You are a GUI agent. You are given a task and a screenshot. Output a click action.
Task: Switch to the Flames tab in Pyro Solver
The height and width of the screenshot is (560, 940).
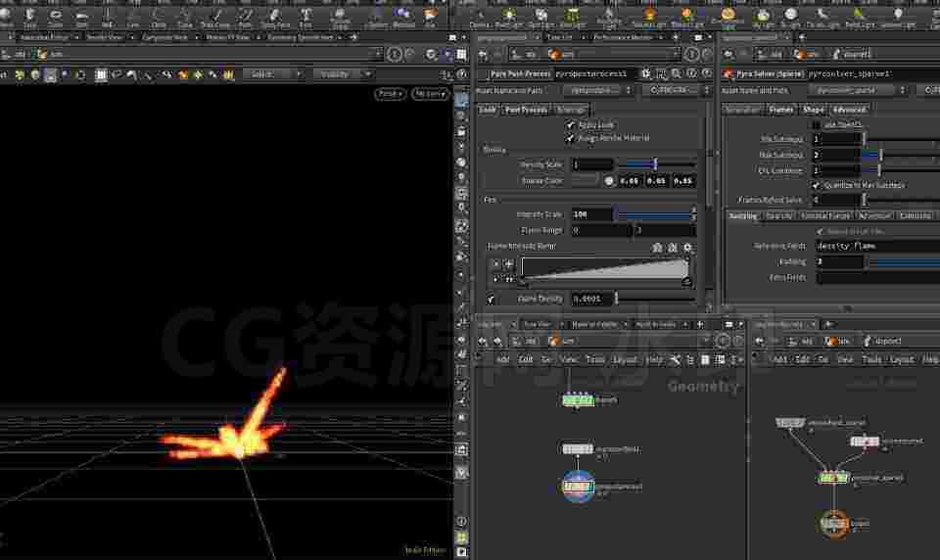point(780,110)
